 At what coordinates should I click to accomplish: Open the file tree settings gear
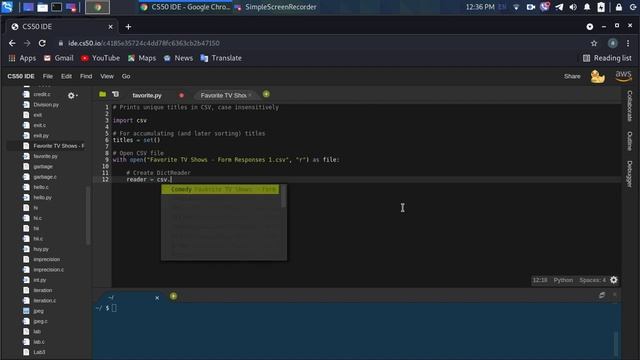tap(72, 96)
